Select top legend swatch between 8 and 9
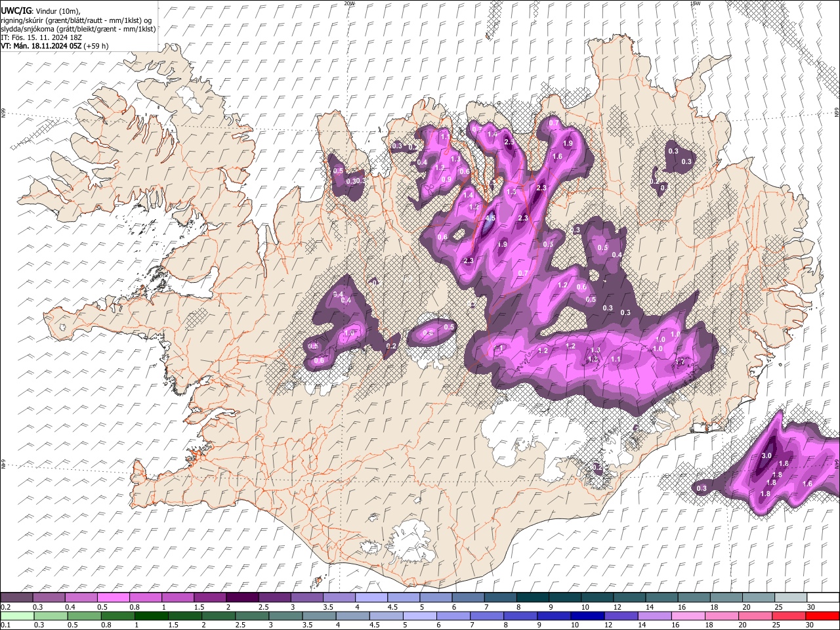840x630 pixels. pos(532,598)
